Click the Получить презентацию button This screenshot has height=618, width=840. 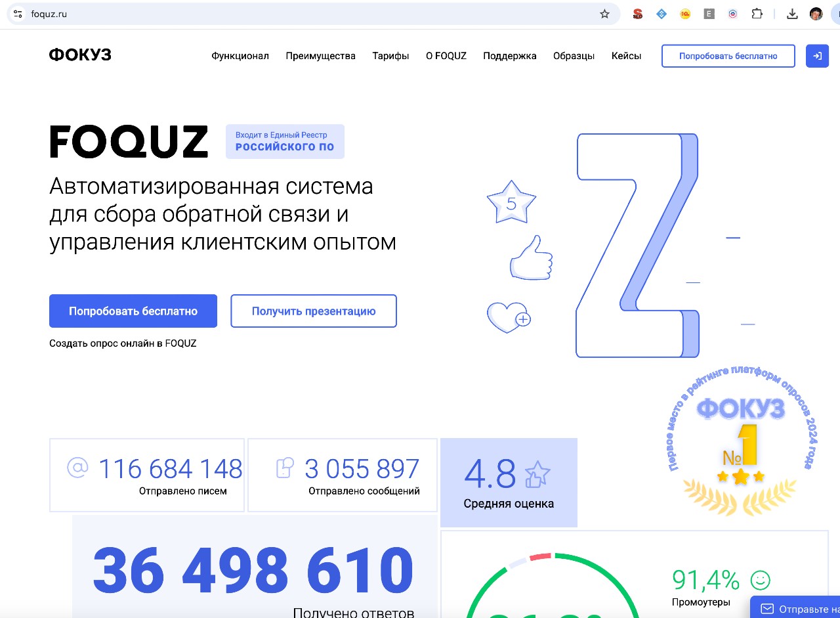coord(314,311)
